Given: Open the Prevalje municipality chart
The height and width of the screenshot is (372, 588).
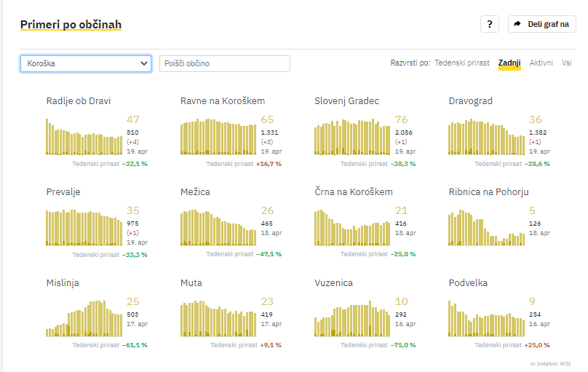Looking at the screenshot, I should pyautogui.click(x=84, y=229).
